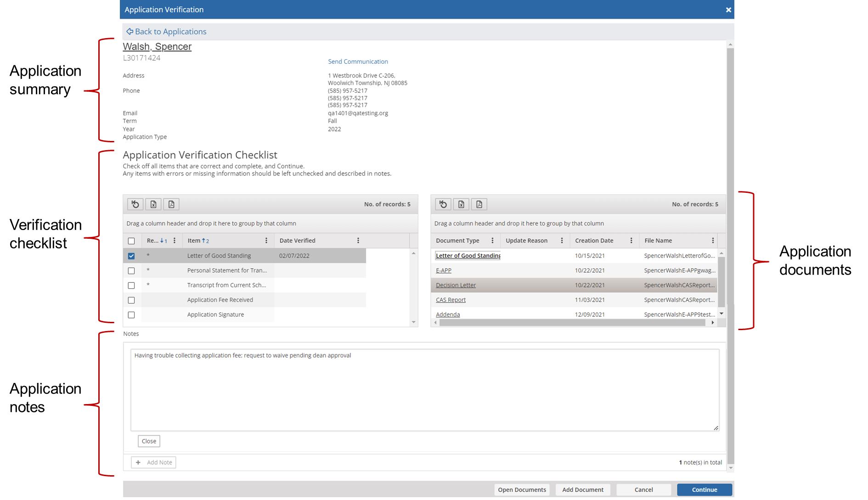Viewport: 868px width, 500px height.
Task: Sort by Update Reason column header
Action: point(526,241)
